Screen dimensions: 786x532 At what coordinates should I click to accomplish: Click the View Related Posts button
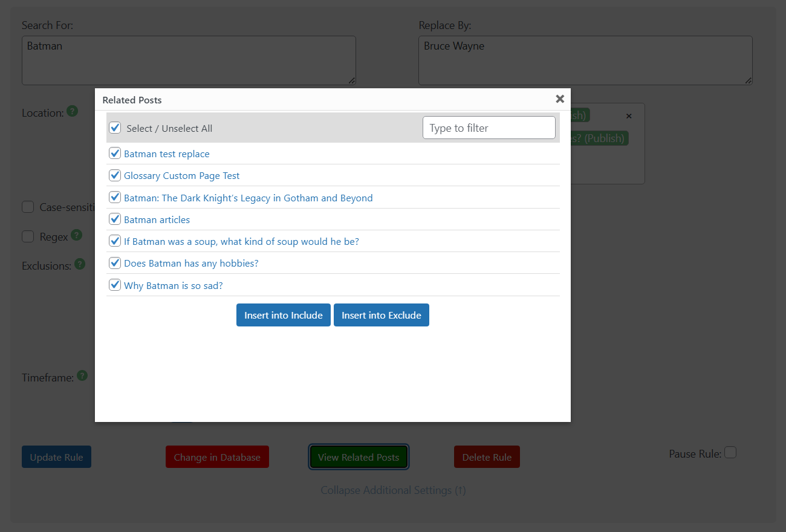point(359,457)
